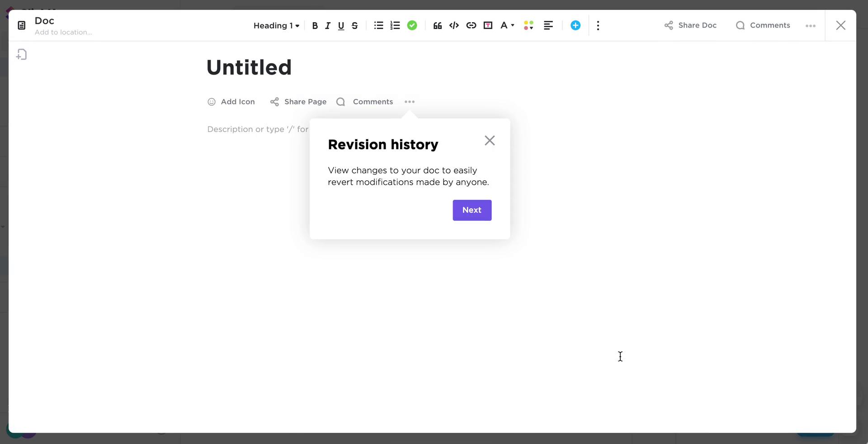
Task: Click the blue plus insert button
Action: pyautogui.click(x=576, y=26)
